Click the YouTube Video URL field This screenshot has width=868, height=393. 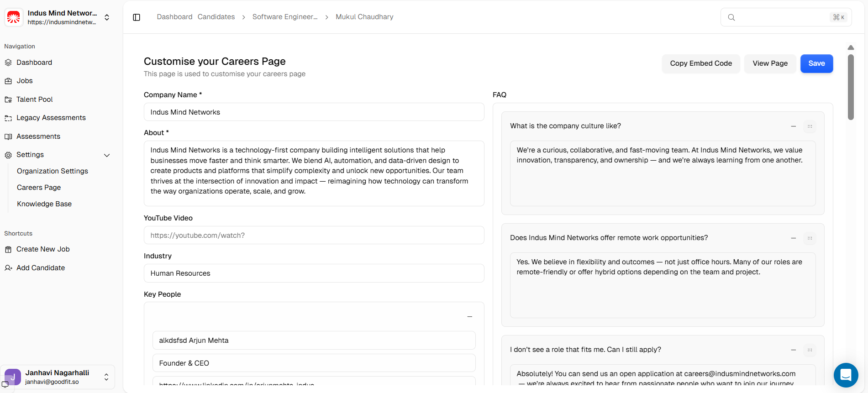314,236
